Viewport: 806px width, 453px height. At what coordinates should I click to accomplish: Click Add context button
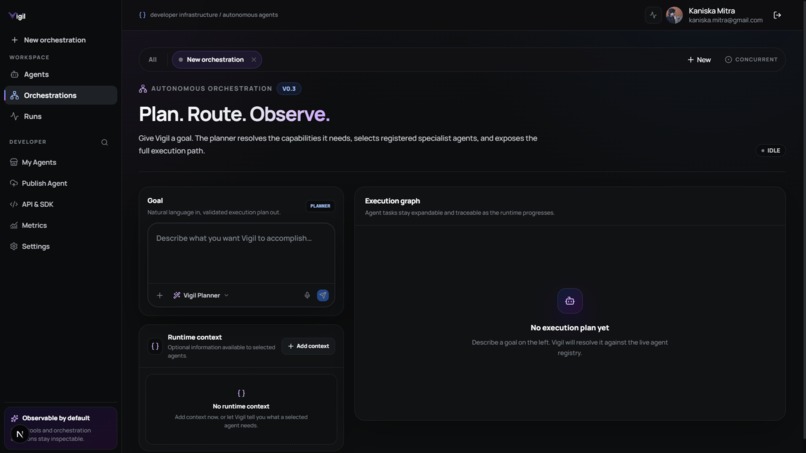click(308, 347)
